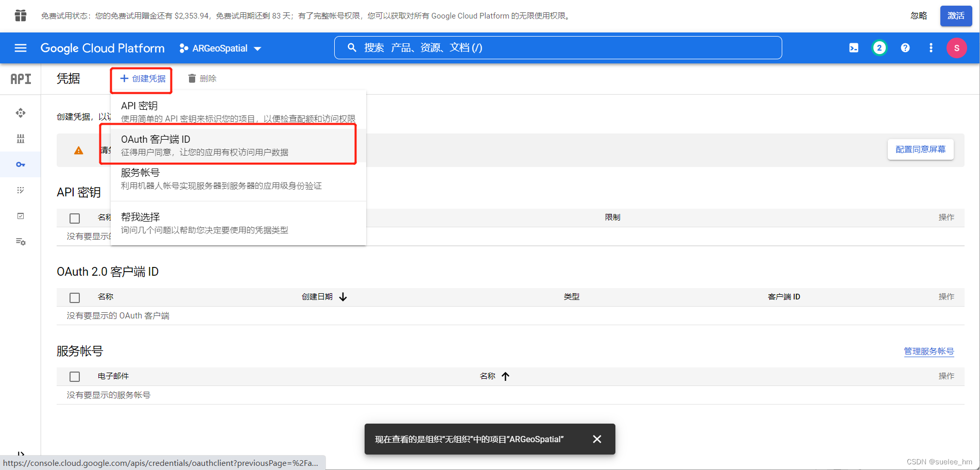Click the 没有要显示的 OAuth 客户端 text
980x470 pixels.
coord(118,315)
